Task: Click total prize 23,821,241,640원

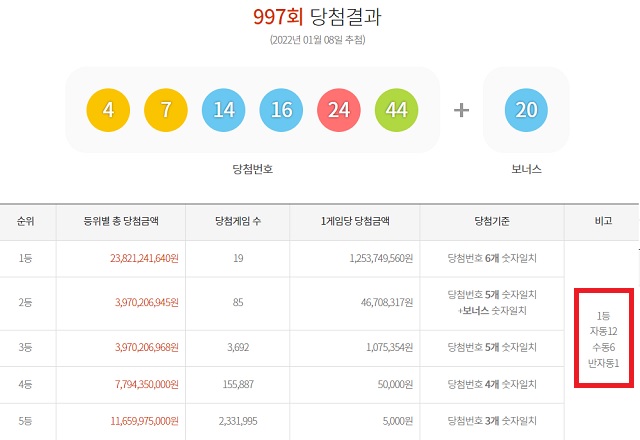Action: point(144,258)
